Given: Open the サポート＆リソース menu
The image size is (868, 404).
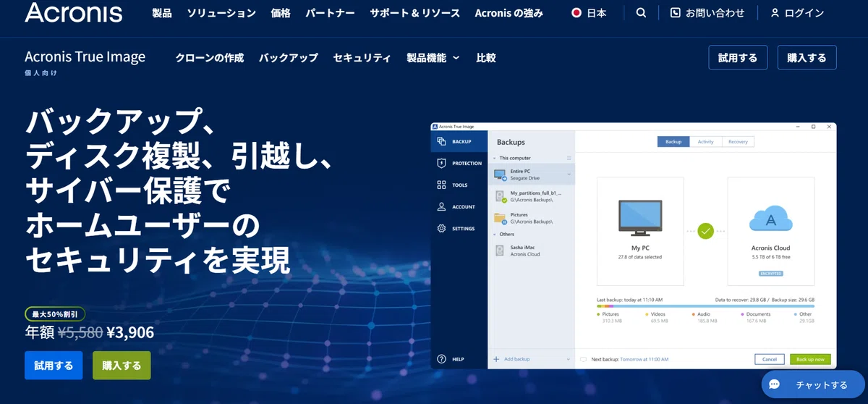Looking at the screenshot, I should (x=414, y=13).
